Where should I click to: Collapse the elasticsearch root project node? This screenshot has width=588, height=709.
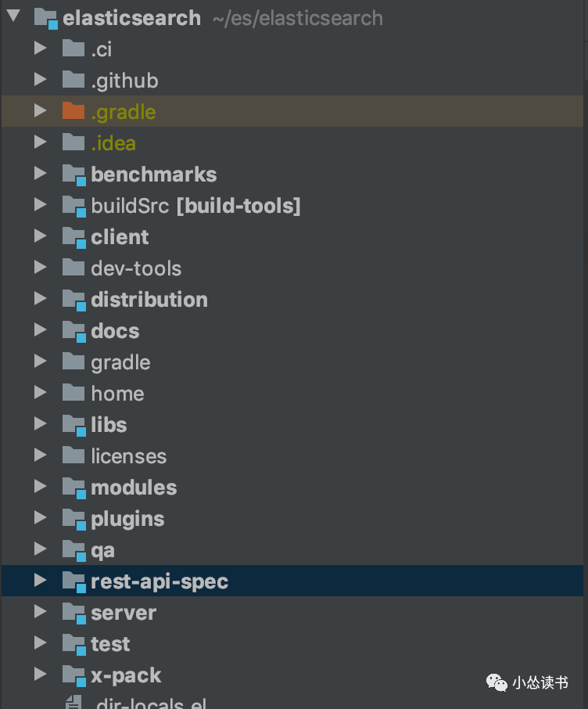coord(14,17)
